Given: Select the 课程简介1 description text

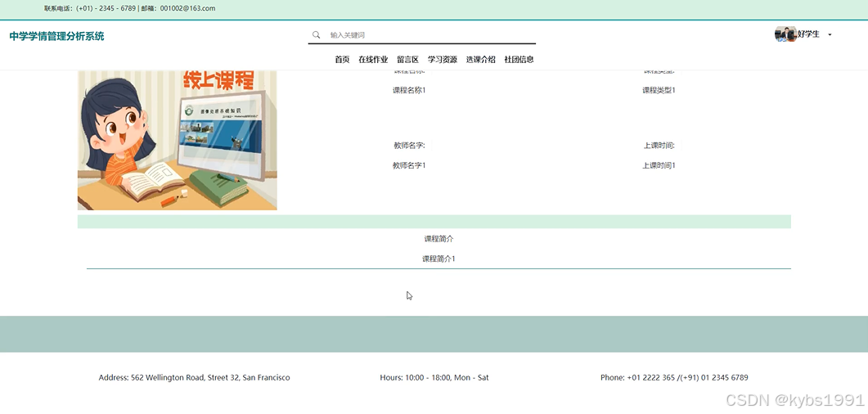Looking at the screenshot, I should [439, 259].
